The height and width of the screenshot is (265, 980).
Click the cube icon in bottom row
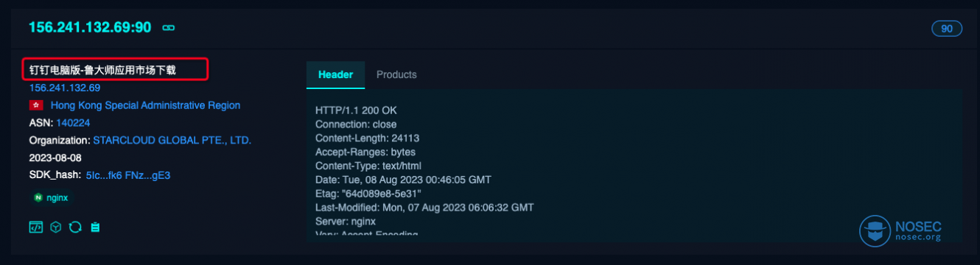tap(55, 227)
